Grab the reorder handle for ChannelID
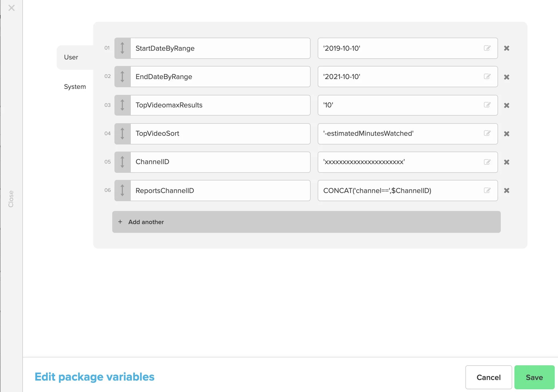This screenshot has width=558, height=392. pyautogui.click(x=122, y=162)
